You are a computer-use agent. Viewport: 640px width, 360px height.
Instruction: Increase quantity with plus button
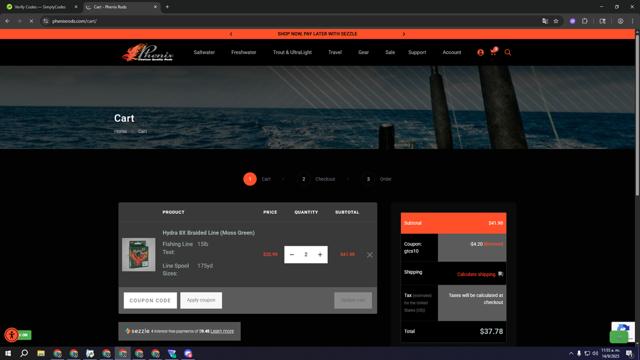(320, 255)
